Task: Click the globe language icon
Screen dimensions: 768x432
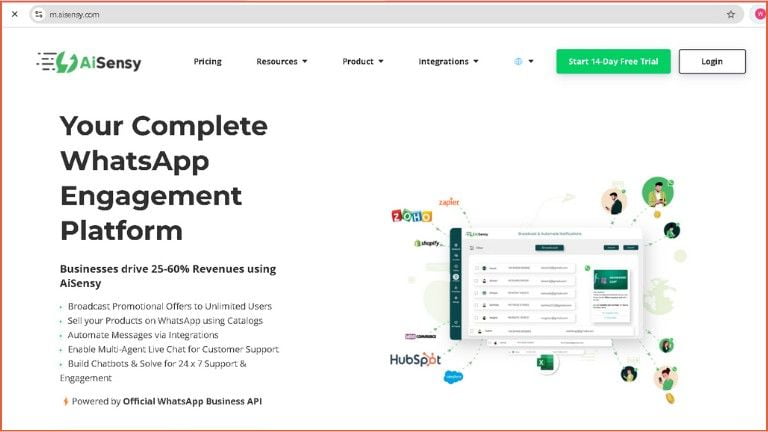Action: coord(518,61)
